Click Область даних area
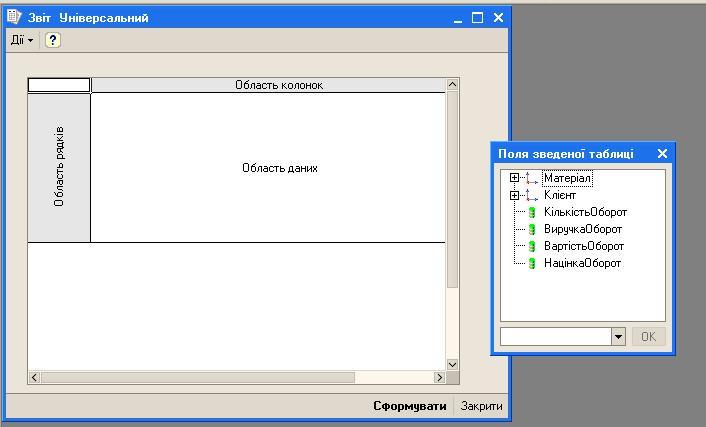This screenshot has height=427, width=706. pos(268,168)
